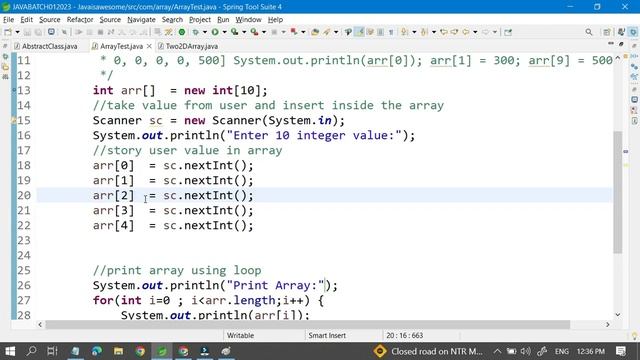Expand the Coverage dropdown arrow
Viewport: 640px width, 360px height.
244,32
